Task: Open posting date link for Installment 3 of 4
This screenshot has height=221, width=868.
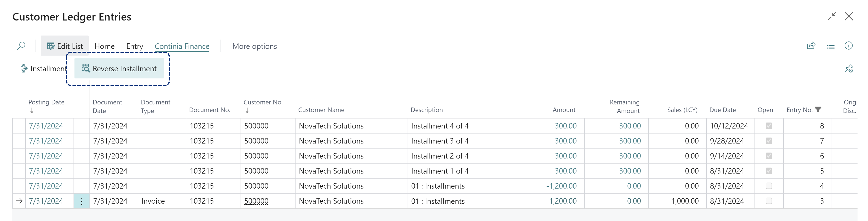Action: click(46, 141)
